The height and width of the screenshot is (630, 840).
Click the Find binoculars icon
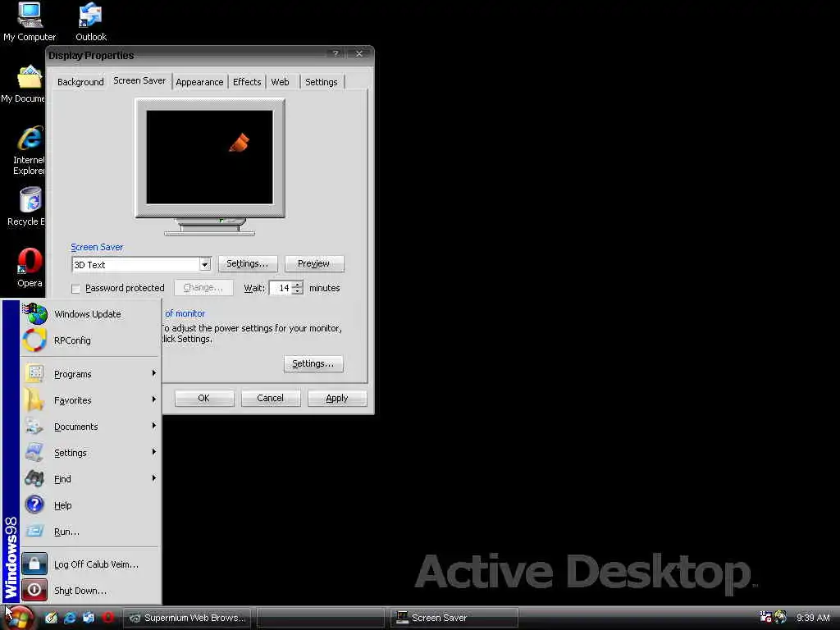(x=34, y=478)
